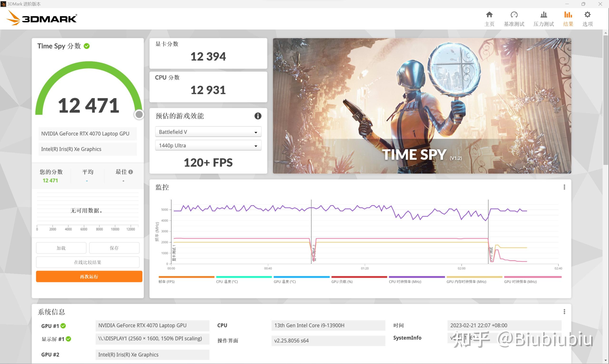Open the 监控 panel three-dot menu
This screenshot has height=364, width=609.
[x=564, y=187]
